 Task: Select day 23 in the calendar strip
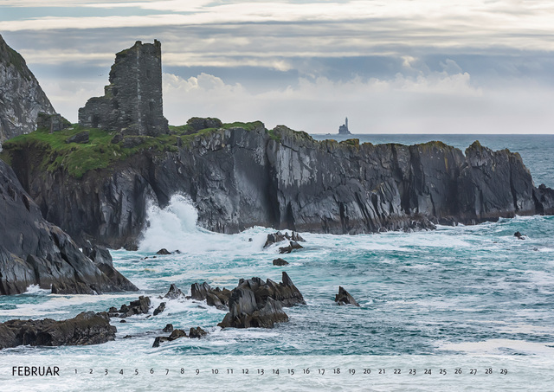click(413, 371)
